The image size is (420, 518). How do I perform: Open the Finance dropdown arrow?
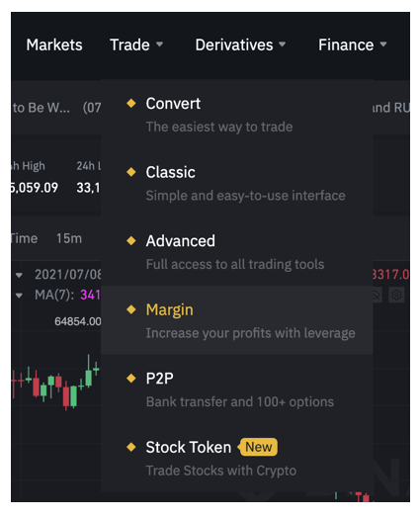point(383,44)
